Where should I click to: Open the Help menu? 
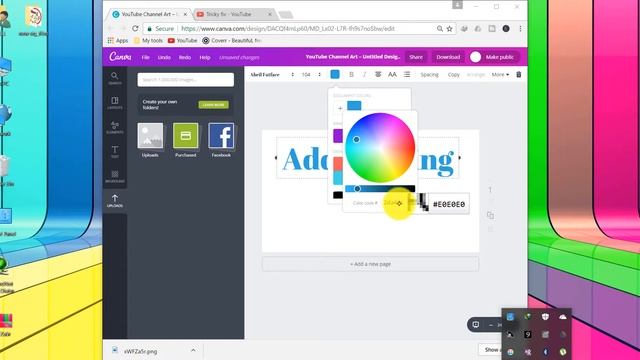click(205, 58)
